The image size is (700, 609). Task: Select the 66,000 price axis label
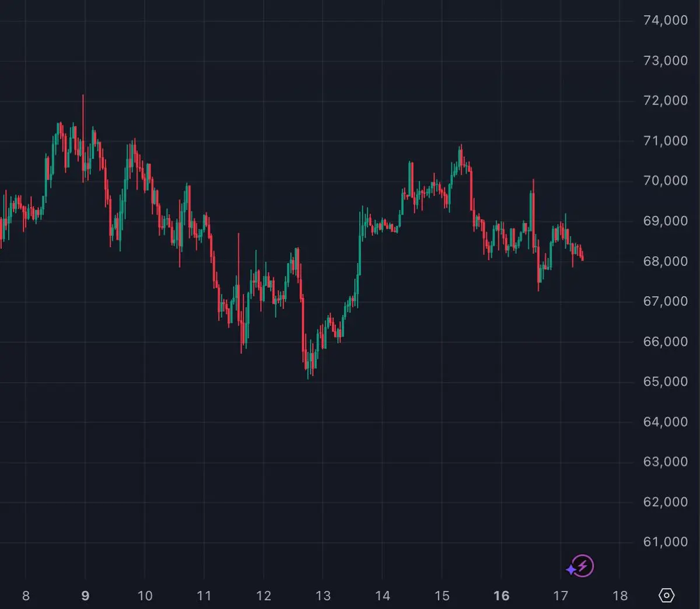(x=666, y=341)
